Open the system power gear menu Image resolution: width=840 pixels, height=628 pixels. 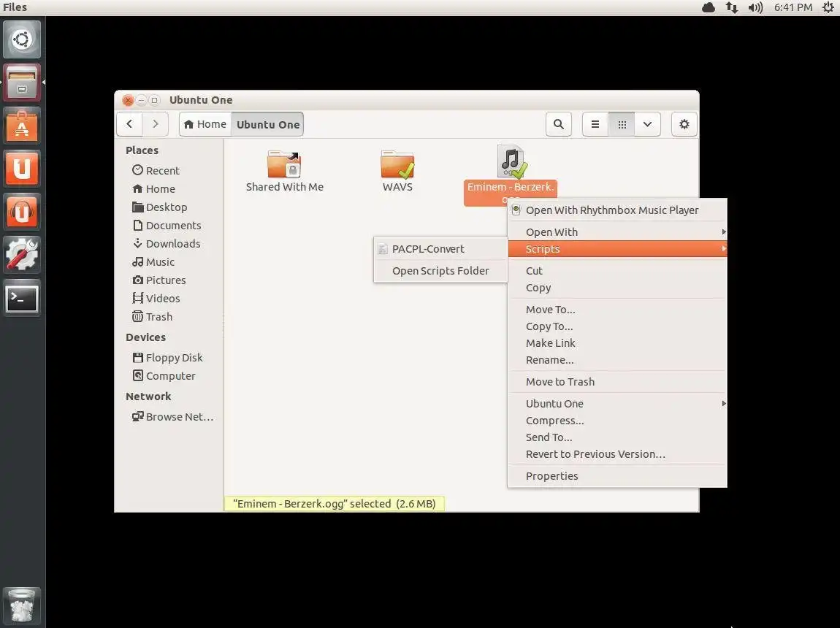[x=828, y=7]
